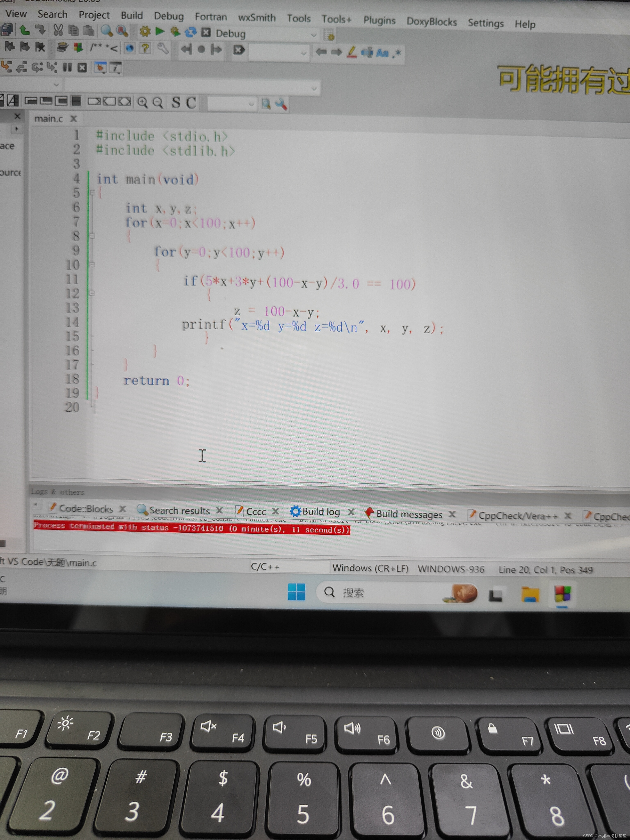Image resolution: width=630 pixels, height=840 pixels.
Task: Click the Build gear icon
Action: pos(145,31)
